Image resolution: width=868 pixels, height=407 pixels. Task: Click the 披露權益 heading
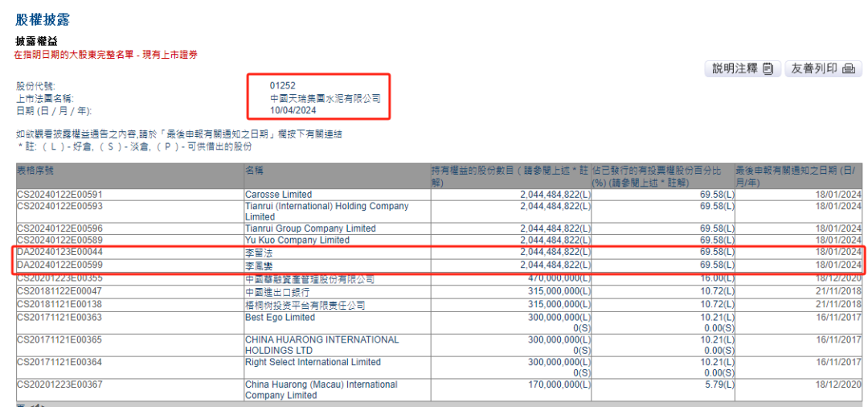tap(36, 42)
